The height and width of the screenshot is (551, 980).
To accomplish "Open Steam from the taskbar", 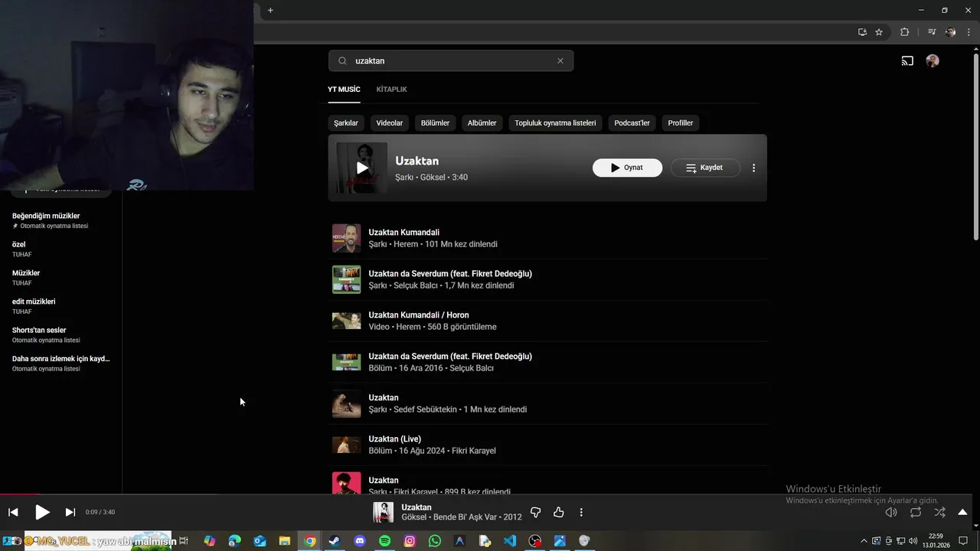I will point(335,541).
